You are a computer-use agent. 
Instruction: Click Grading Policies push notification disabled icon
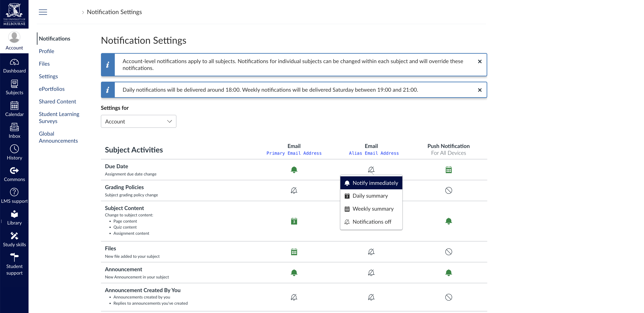pos(448,191)
